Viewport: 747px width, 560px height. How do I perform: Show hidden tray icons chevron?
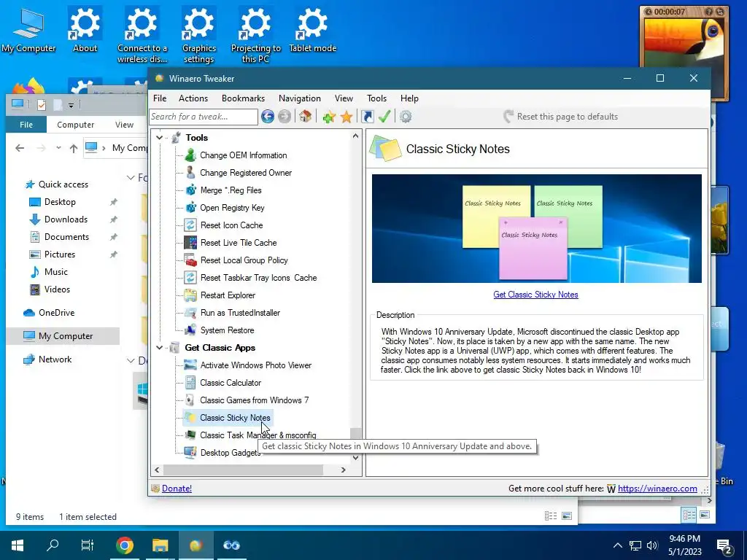coord(617,545)
